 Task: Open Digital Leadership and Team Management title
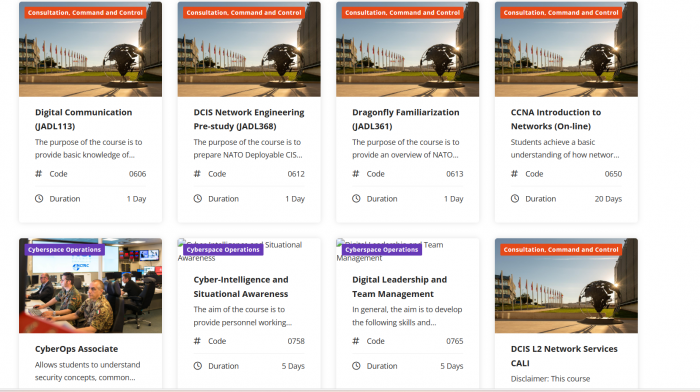pos(399,287)
